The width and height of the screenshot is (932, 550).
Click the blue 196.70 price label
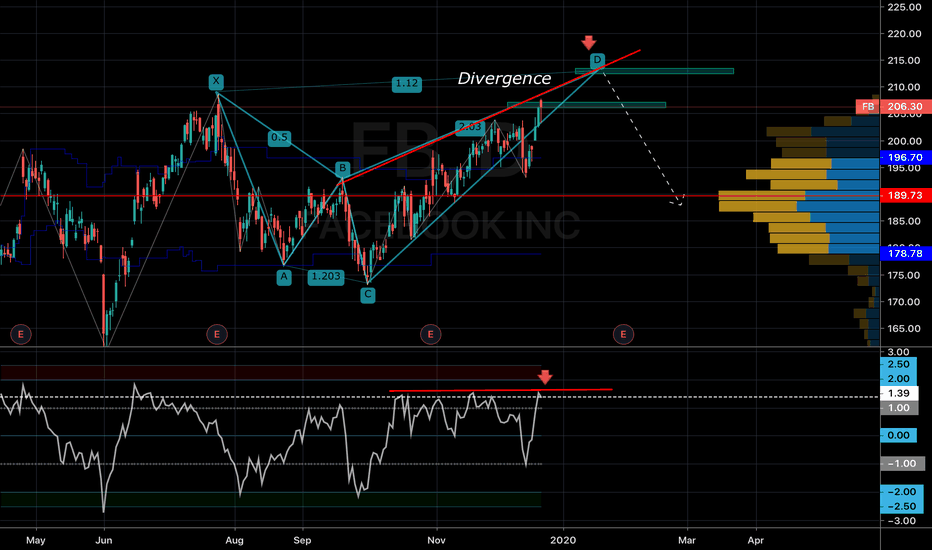point(905,158)
